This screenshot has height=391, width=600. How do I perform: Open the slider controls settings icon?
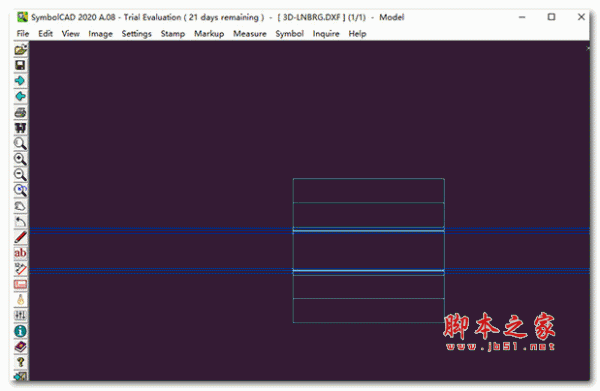click(x=21, y=316)
